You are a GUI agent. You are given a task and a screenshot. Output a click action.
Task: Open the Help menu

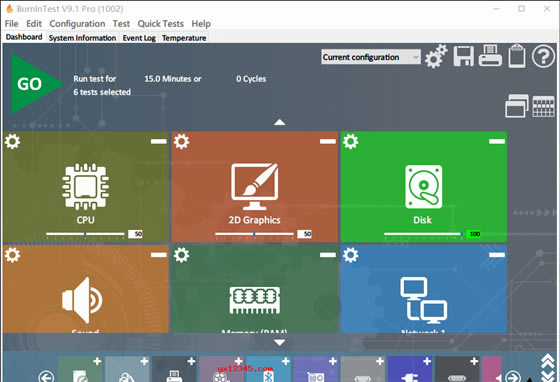coord(201,24)
